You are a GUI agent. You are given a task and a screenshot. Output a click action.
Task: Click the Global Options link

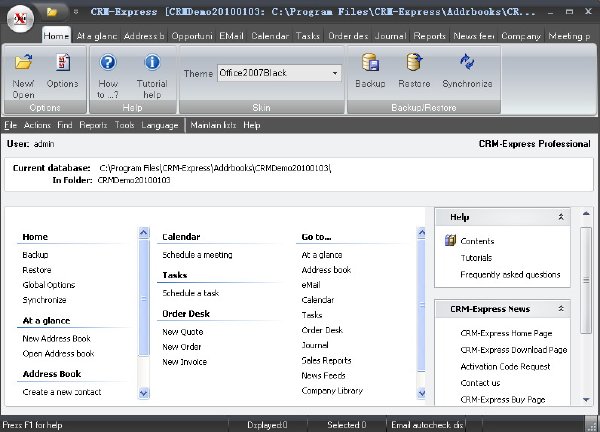(x=49, y=285)
